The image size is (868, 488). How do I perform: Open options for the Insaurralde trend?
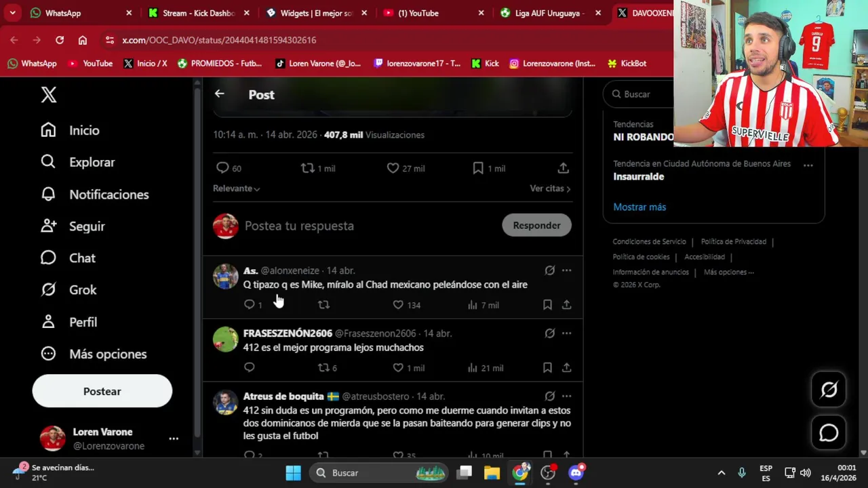click(808, 165)
